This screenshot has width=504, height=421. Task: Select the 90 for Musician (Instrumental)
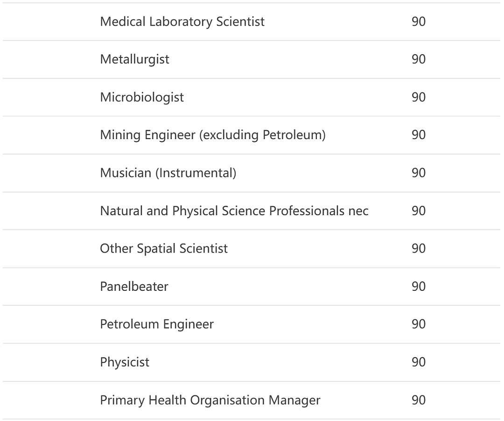pyautogui.click(x=419, y=173)
